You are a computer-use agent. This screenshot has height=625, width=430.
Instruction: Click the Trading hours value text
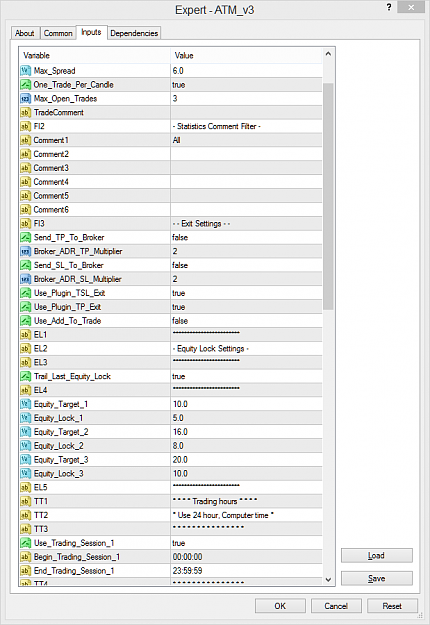215,501
